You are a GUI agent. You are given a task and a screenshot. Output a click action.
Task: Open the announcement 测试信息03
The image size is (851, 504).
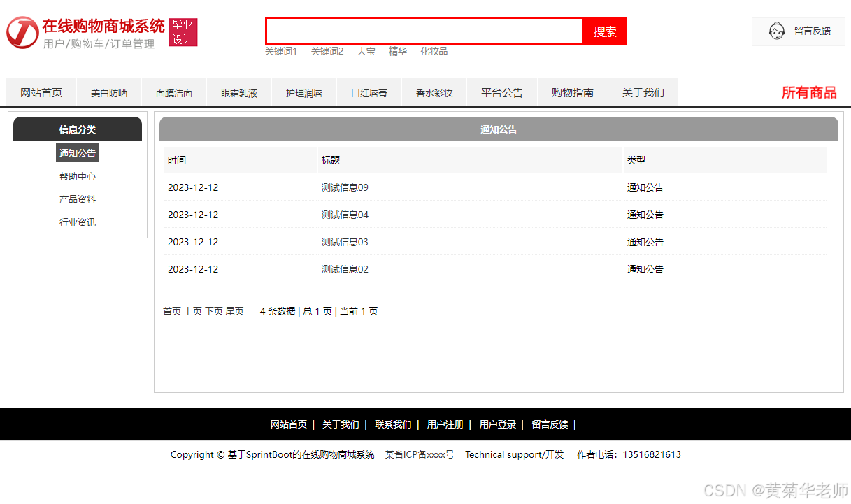[x=345, y=242]
